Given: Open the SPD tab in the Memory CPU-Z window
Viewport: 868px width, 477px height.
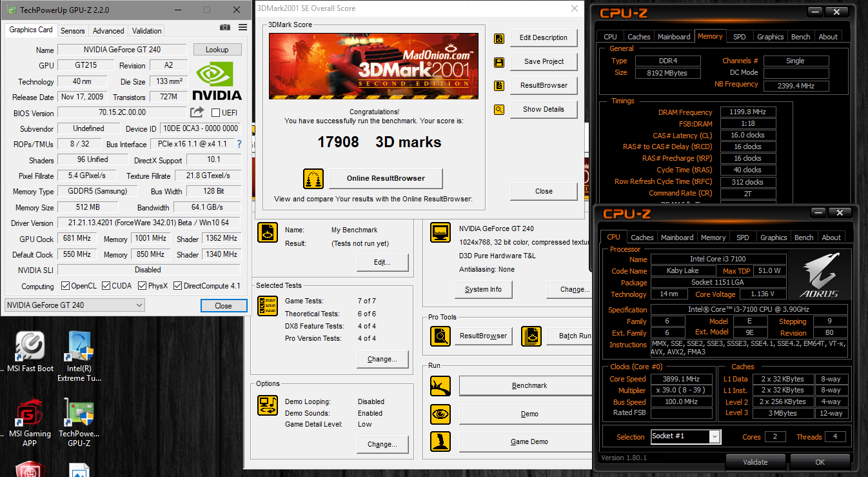Looking at the screenshot, I should pyautogui.click(x=740, y=37).
